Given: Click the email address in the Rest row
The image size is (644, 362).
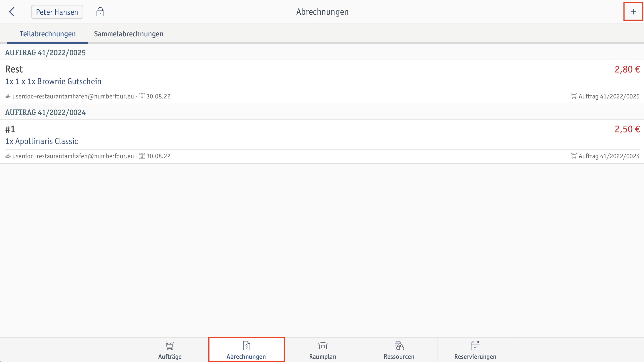Looking at the screenshot, I should pyautogui.click(x=73, y=96).
